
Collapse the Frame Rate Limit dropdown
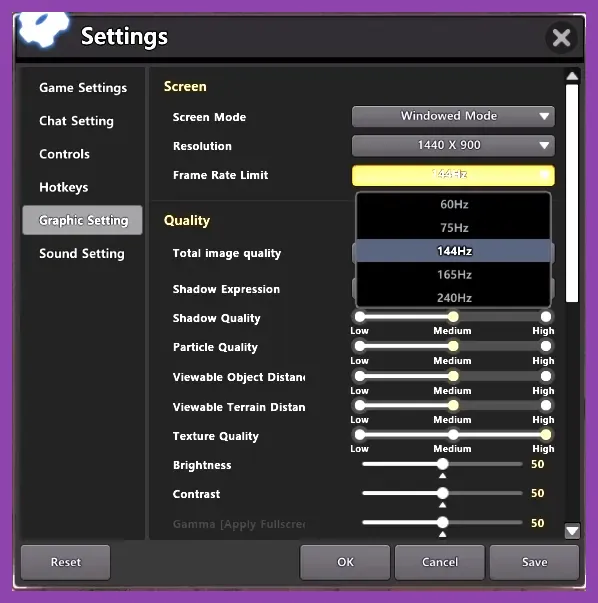click(x=453, y=175)
